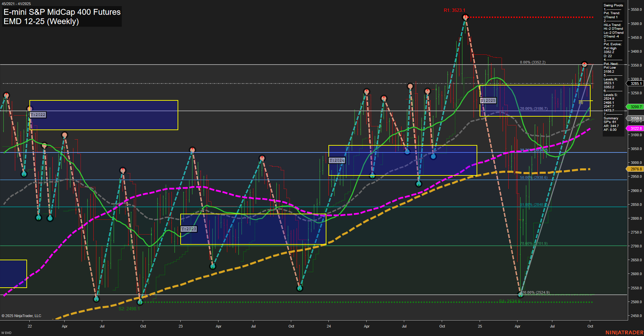Image resolution: width=644 pixels, height=336 pixels.
Task: Click the F0 marker inside the Y:2025 box
Action: 581,102
